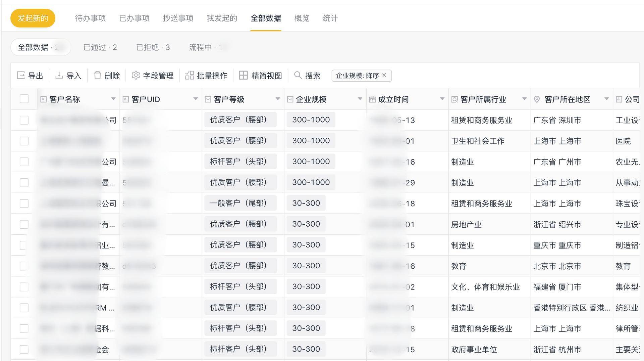Expand the 客户名称 column dropdown arrow
Image resolution: width=644 pixels, height=361 pixels.
tap(113, 99)
